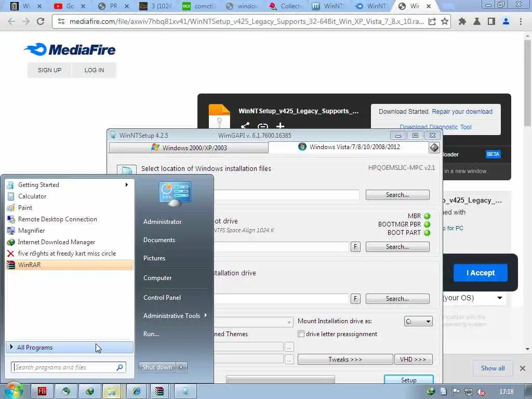Click LOG IN on MediaFire
532x399 pixels.
tap(94, 70)
